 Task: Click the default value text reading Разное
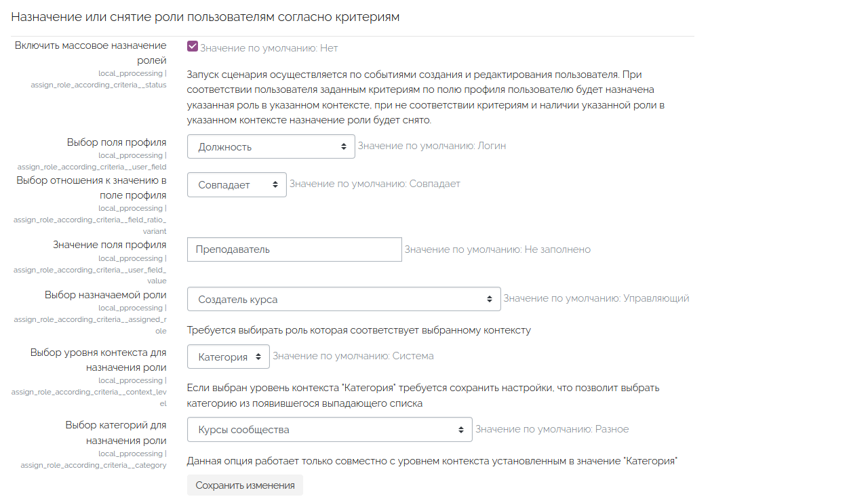tap(551, 429)
